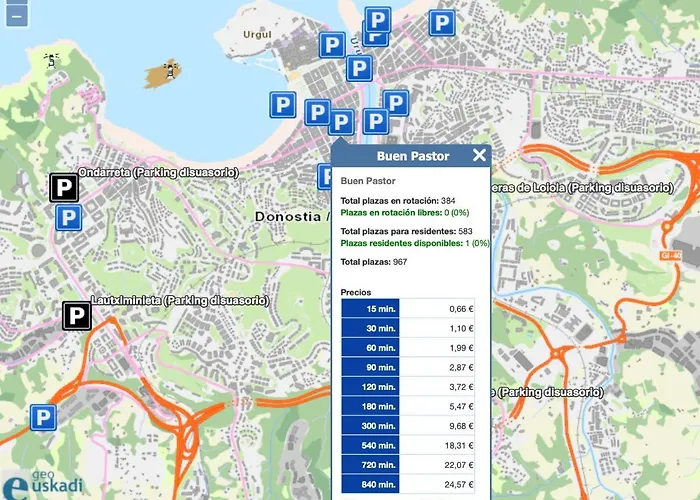The width and height of the screenshot is (700, 500).
Task: Click the blue parking marker nearest Urgul label
Action: 332,45
